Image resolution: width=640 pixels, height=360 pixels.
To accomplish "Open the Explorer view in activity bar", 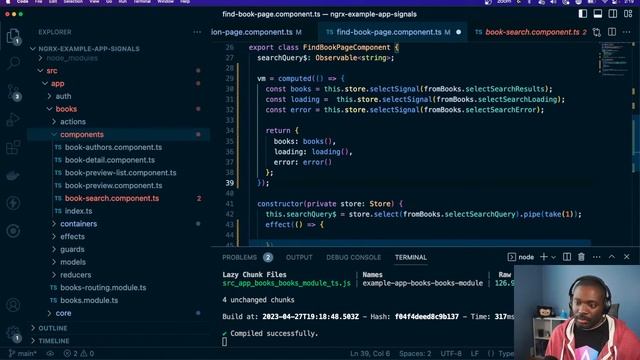I will click(x=13, y=36).
